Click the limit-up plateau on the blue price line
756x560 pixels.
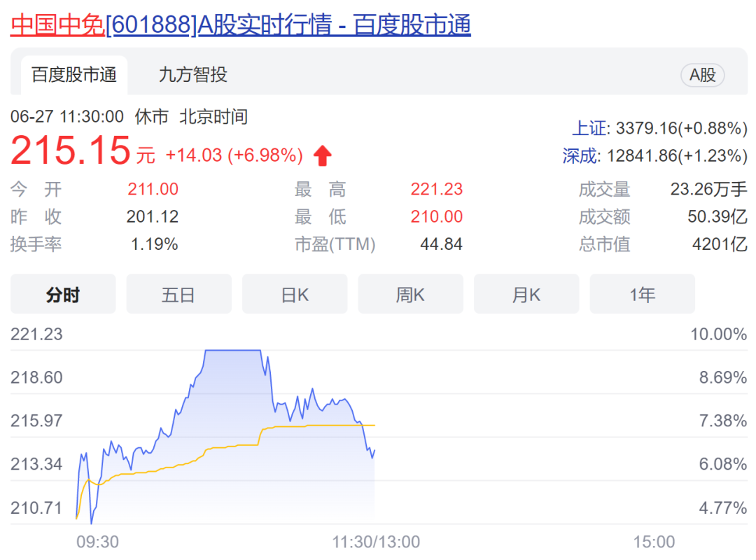coord(232,350)
